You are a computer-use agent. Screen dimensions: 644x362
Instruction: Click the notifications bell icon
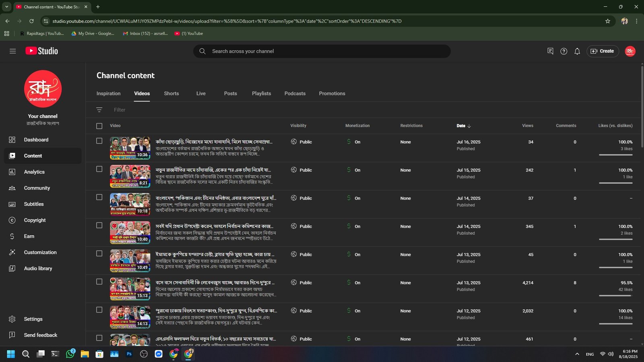577,51
